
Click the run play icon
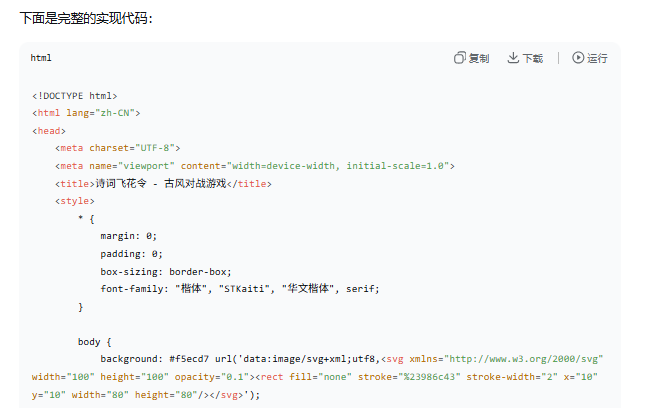(x=578, y=58)
